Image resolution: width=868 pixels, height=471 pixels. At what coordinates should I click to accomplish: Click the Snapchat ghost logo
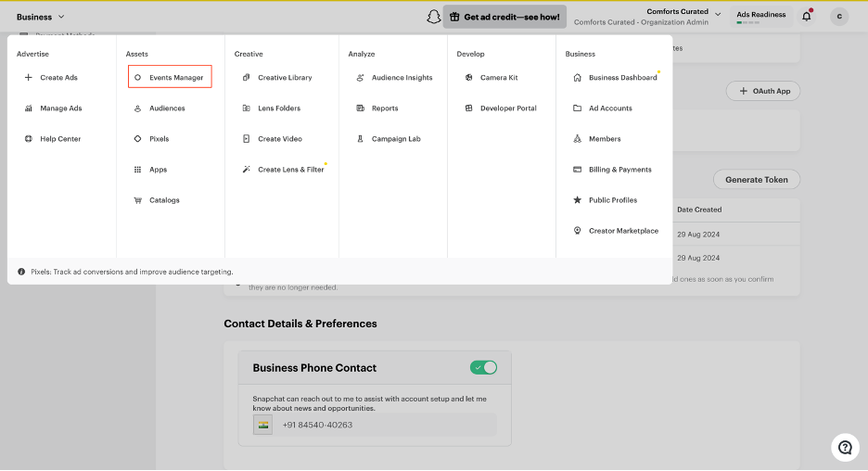pos(433,17)
